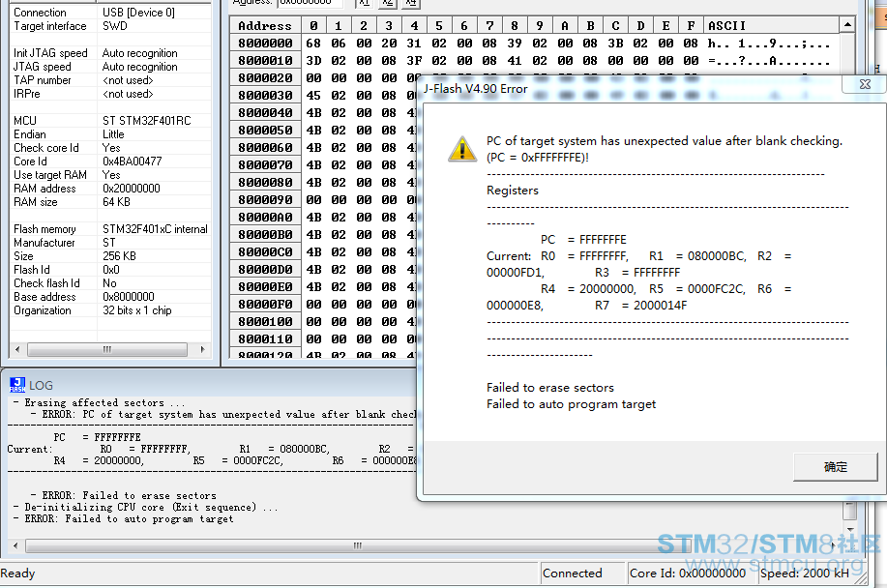Select the ASCII column header
This screenshot has height=588, width=887.
click(772, 25)
